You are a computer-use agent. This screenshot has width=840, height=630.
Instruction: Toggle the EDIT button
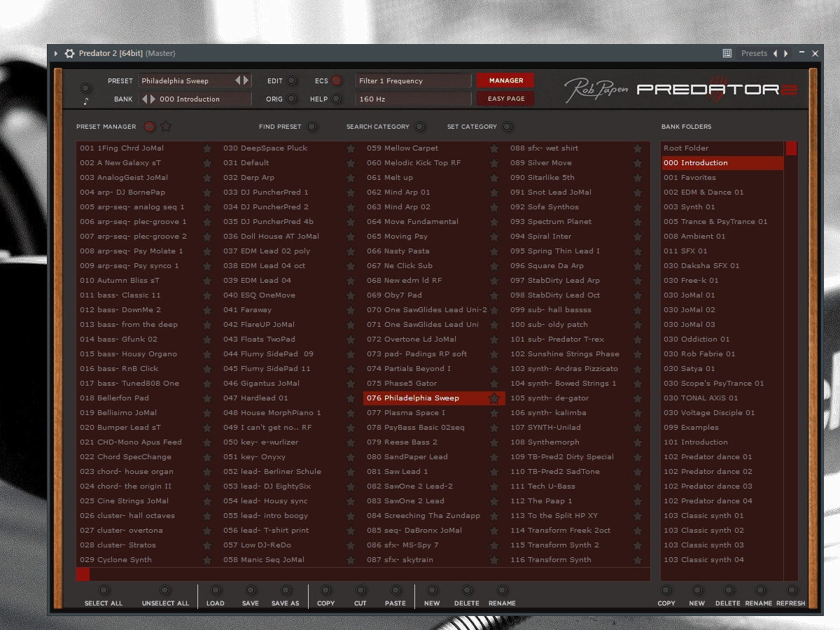pos(292,80)
